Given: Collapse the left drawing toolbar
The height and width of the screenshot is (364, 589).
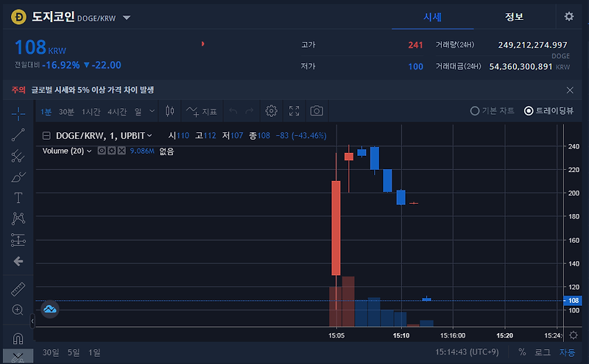Looking at the screenshot, I should (x=32, y=321).
